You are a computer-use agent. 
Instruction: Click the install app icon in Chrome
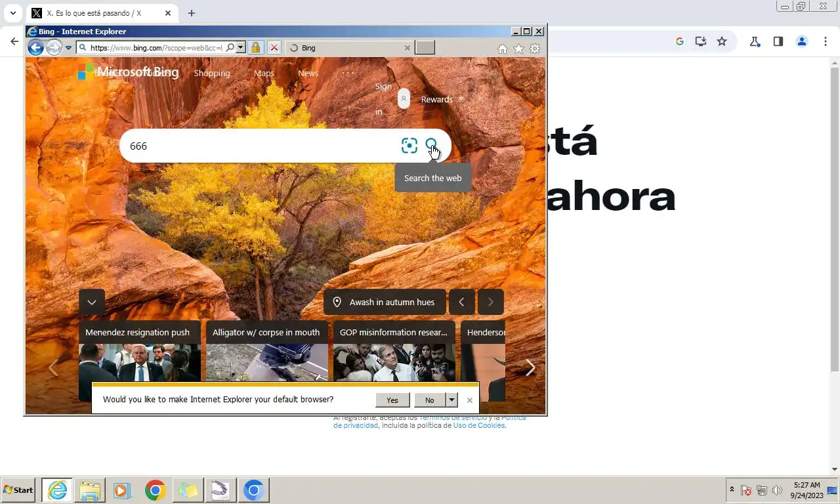(x=701, y=41)
